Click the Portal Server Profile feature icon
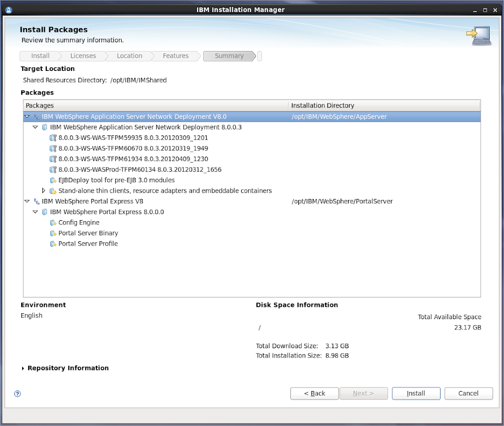The height and width of the screenshot is (426, 504). click(x=53, y=244)
